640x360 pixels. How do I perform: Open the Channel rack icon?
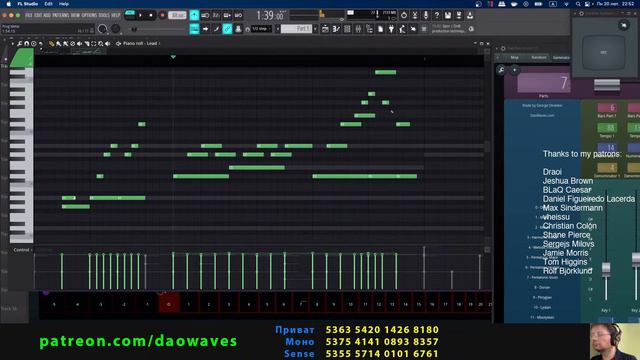[347, 29]
